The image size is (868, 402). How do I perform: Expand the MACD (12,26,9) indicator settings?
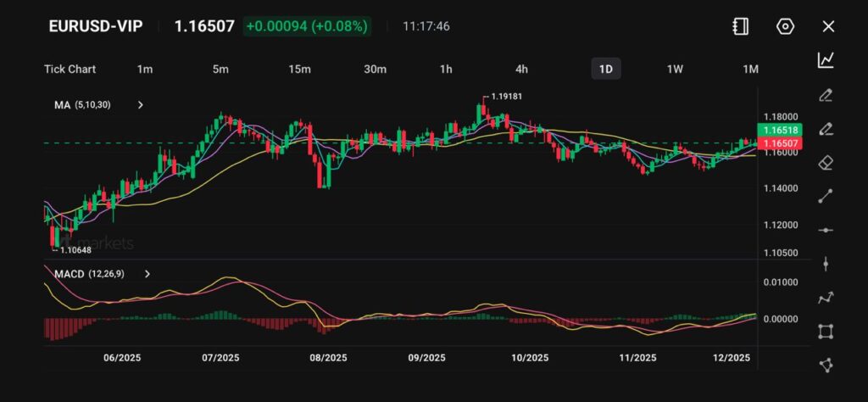coord(147,274)
